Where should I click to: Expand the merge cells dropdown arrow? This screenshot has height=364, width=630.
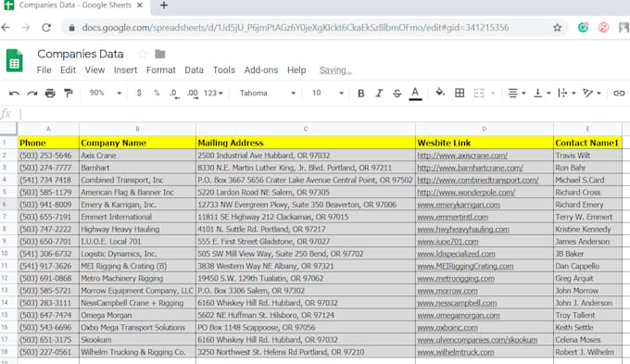point(493,94)
